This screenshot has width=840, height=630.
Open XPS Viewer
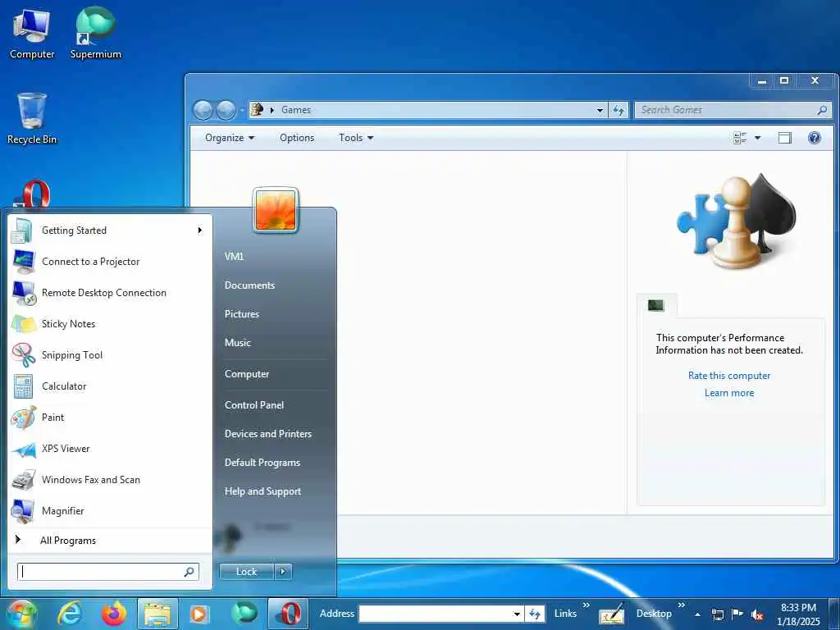coord(110,449)
